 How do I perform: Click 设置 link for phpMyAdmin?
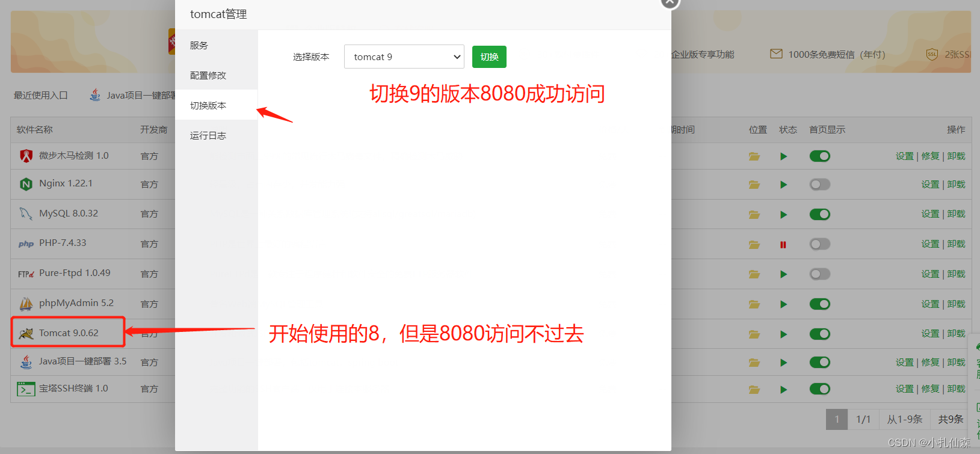(930, 304)
